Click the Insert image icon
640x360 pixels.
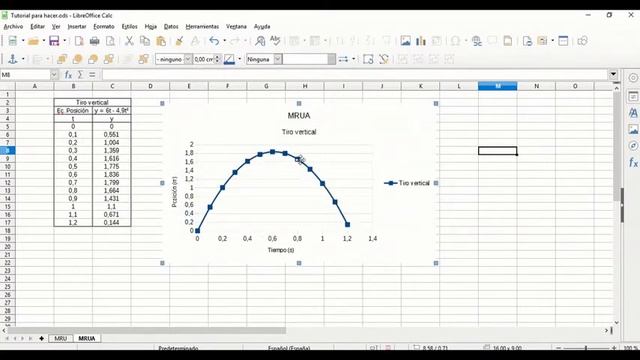(405, 41)
